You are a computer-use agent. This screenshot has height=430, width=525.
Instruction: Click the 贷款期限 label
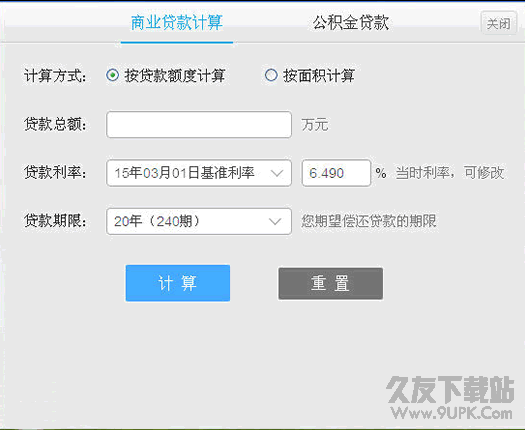pyautogui.click(x=55, y=221)
